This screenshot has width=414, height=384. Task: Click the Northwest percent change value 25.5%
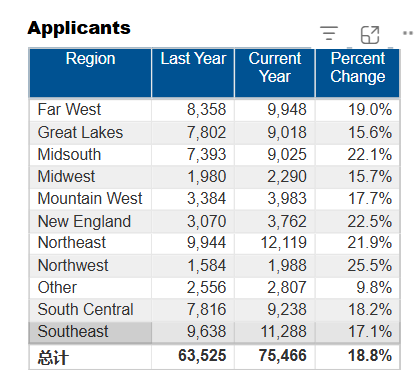tap(369, 266)
